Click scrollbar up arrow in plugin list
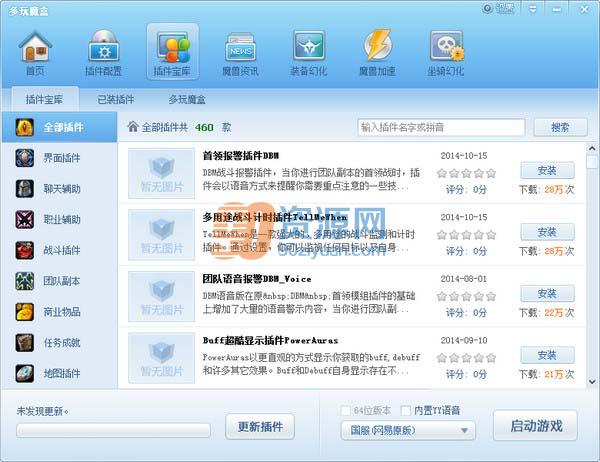 592,149
